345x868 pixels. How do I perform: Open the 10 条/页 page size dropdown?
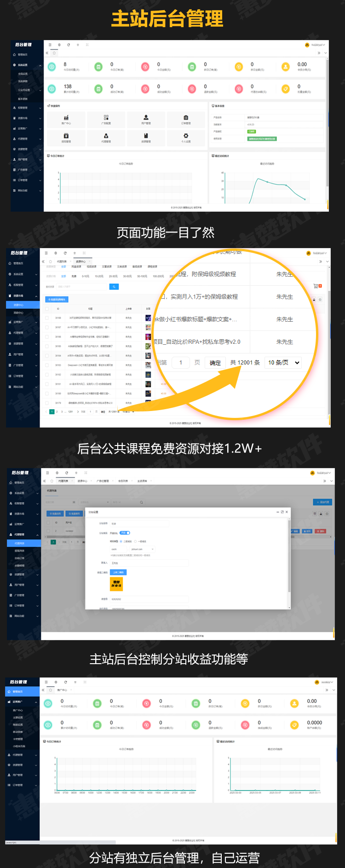(283, 363)
